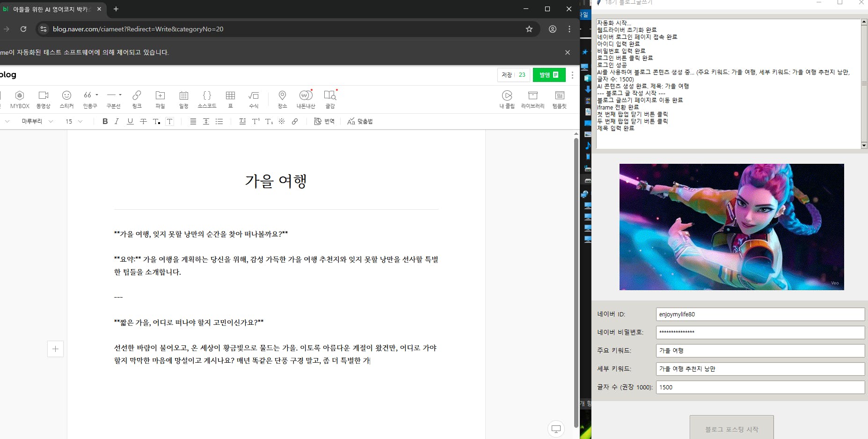Open the 내돈내산 purchase tool

(x=306, y=100)
